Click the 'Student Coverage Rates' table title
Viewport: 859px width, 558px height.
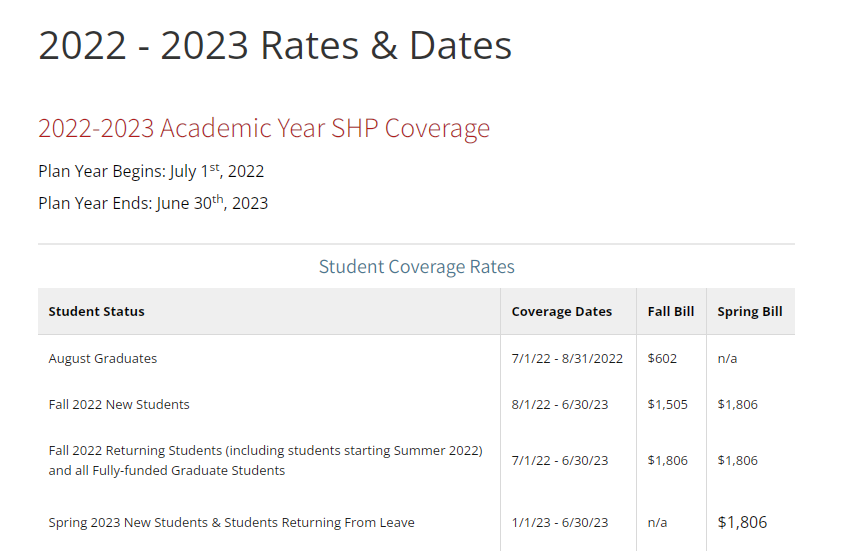pyautogui.click(x=416, y=267)
